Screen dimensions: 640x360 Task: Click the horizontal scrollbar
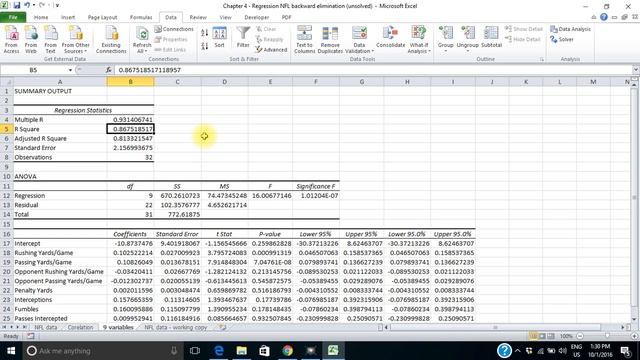click(495, 327)
